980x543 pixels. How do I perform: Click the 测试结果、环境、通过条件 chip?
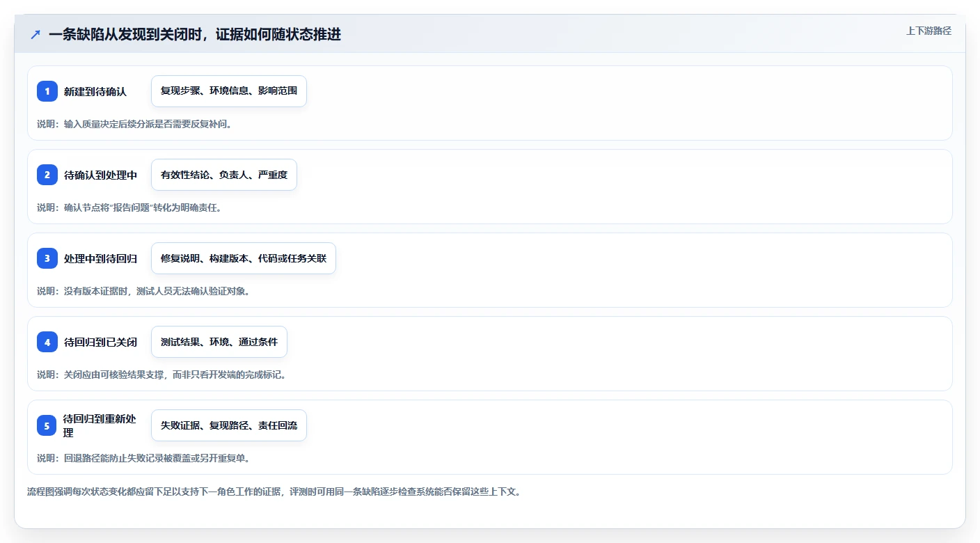[x=219, y=342]
